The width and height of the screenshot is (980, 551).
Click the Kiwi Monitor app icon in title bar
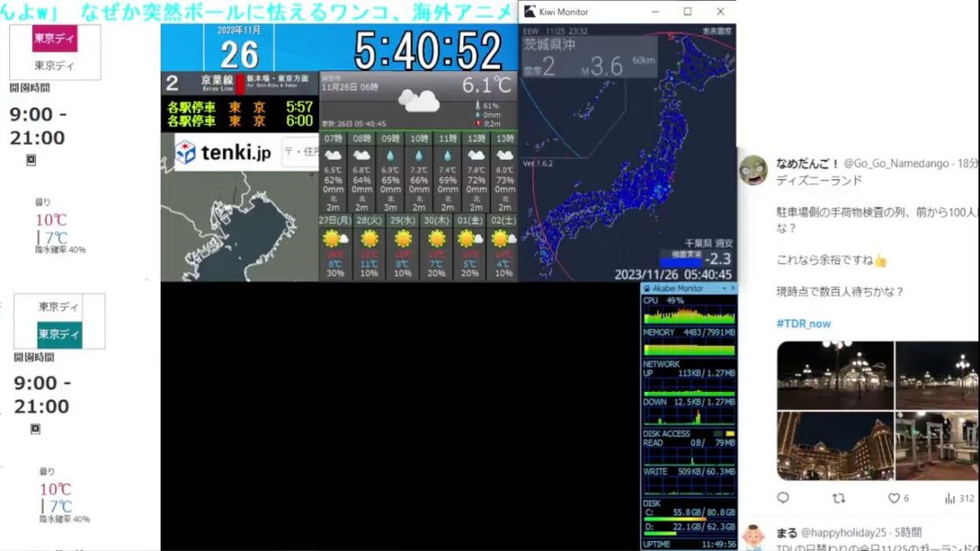529,12
